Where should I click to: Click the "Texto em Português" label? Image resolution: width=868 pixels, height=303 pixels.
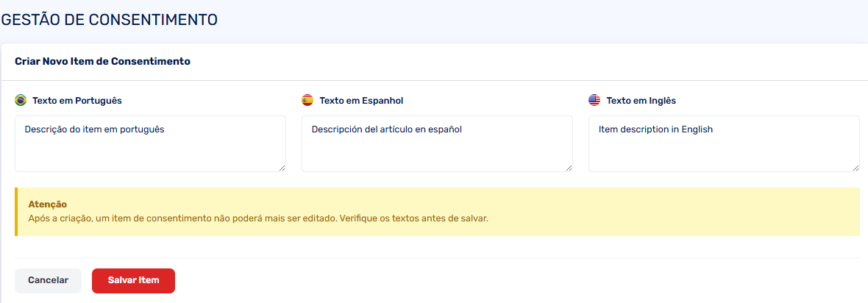coord(77,100)
